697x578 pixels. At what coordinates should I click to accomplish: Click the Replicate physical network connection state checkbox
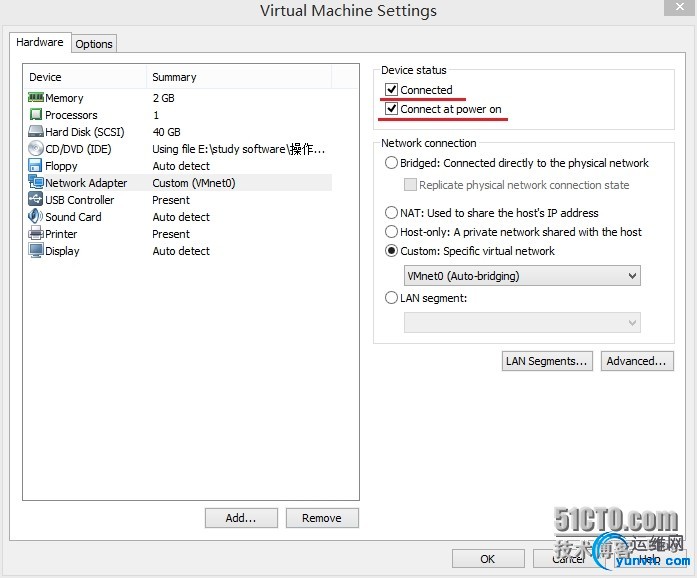(x=410, y=185)
